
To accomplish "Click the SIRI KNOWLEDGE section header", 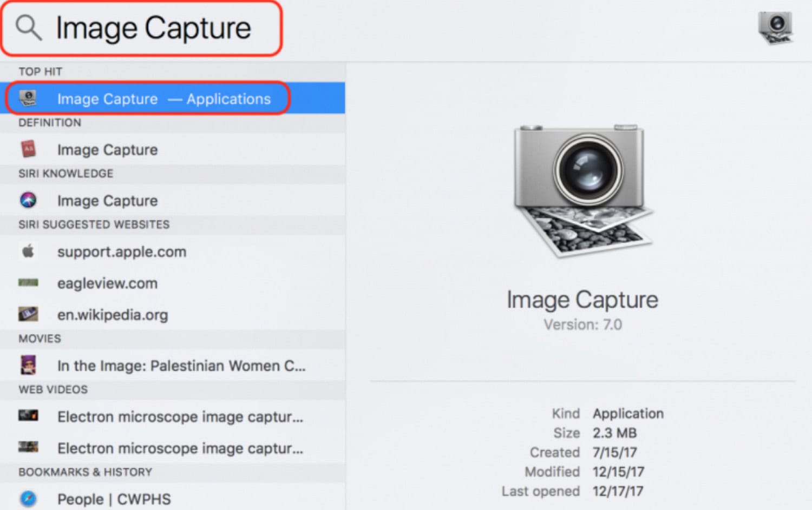I will (66, 174).
